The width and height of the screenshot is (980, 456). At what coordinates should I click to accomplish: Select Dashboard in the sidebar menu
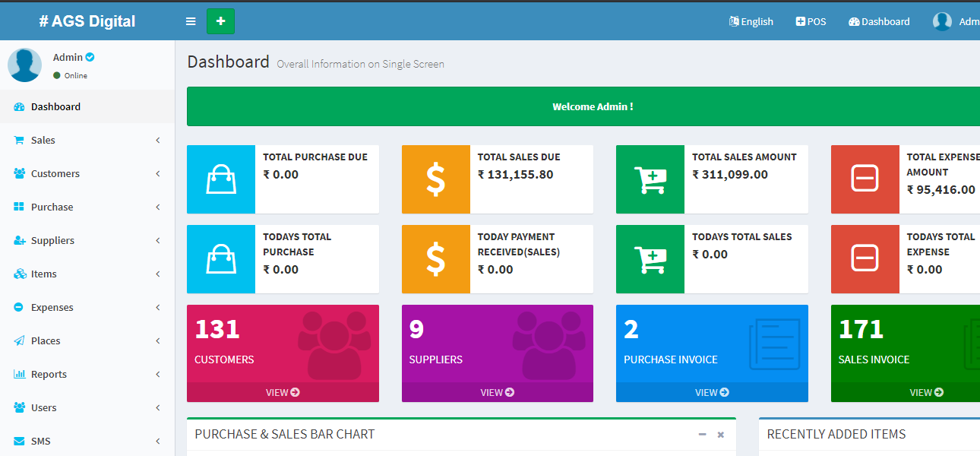[55, 107]
